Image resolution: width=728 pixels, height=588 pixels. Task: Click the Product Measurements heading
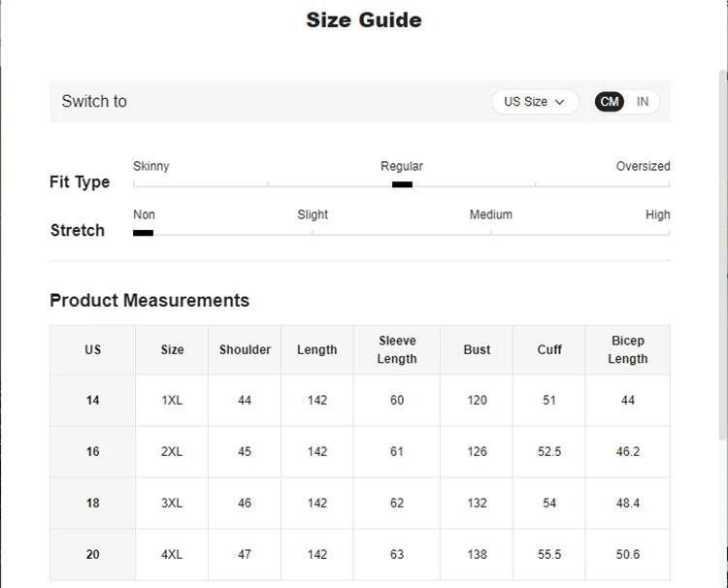(149, 301)
